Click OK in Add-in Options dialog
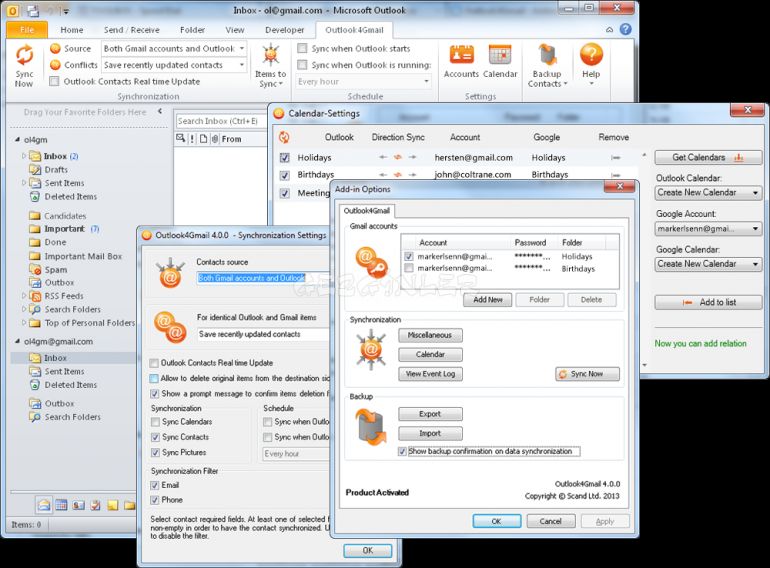Image resolution: width=770 pixels, height=568 pixels. (496, 521)
